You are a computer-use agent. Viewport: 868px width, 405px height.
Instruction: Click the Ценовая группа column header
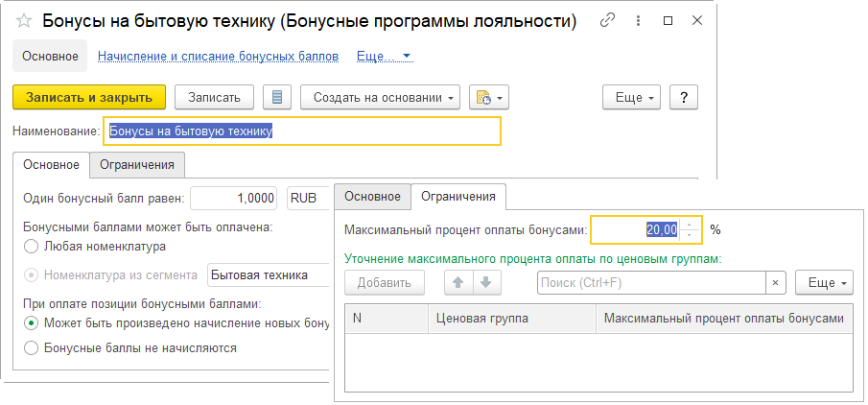tap(512, 318)
